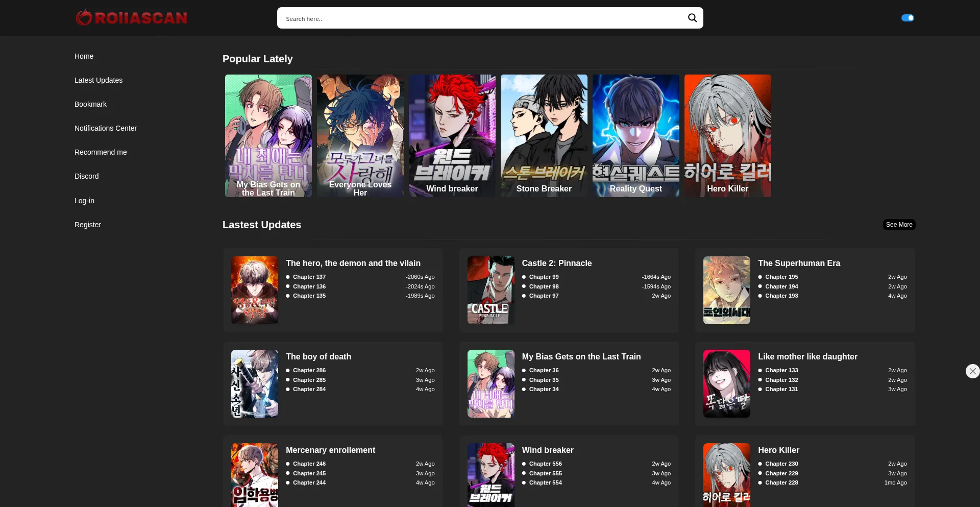
Task: Open Chapter 230 of Hero Killer
Action: click(781, 464)
